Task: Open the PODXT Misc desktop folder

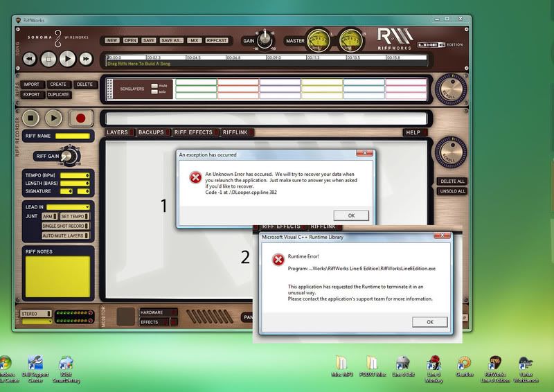Action: click(x=373, y=366)
